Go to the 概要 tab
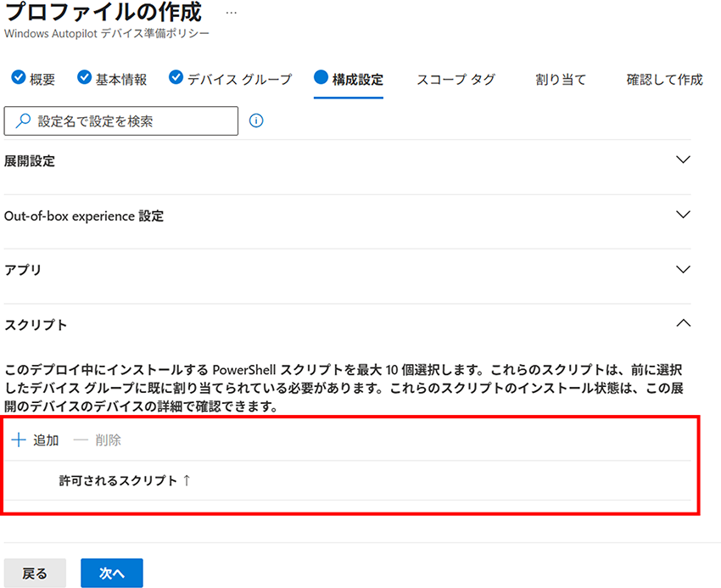The image size is (721, 588). point(33,79)
